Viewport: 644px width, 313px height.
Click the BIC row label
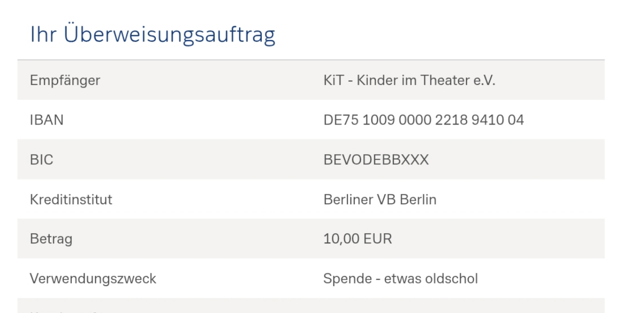coord(42,160)
